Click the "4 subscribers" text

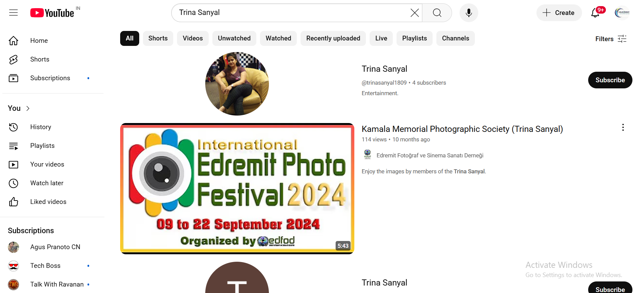point(429,83)
